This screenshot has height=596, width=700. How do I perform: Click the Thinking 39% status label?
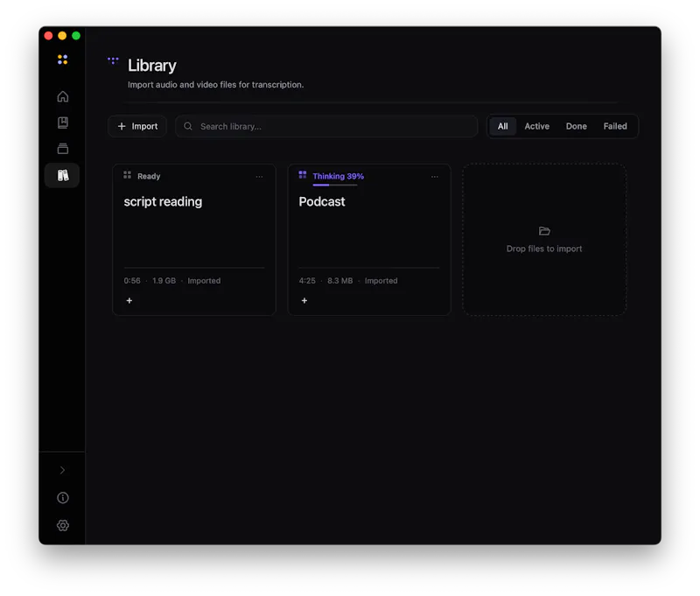[339, 176]
